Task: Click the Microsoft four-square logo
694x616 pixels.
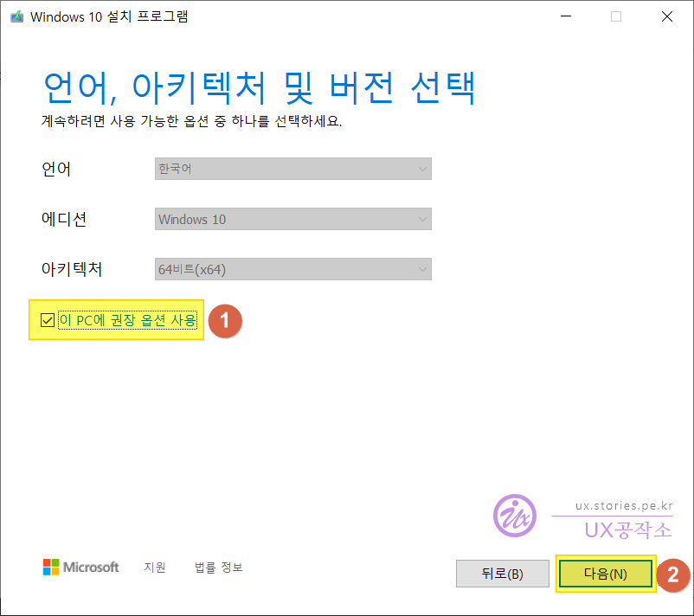Action: (x=53, y=568)
